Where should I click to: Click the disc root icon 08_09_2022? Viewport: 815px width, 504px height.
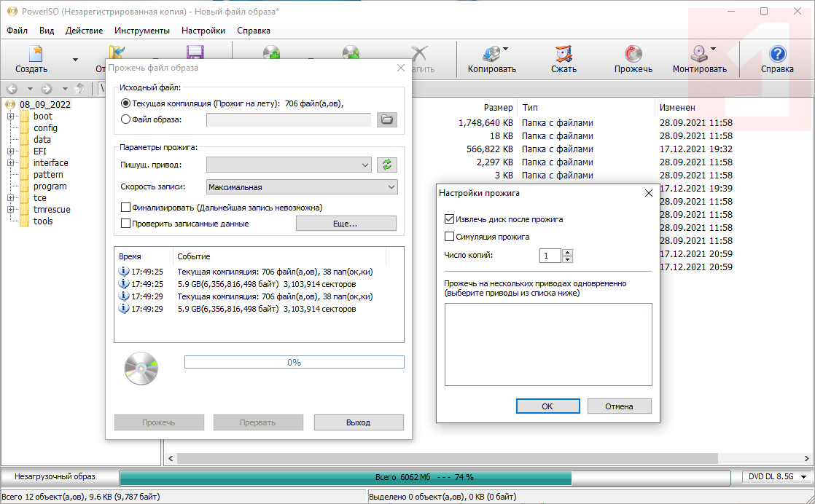pyautogui.click(x=11, y=104)
